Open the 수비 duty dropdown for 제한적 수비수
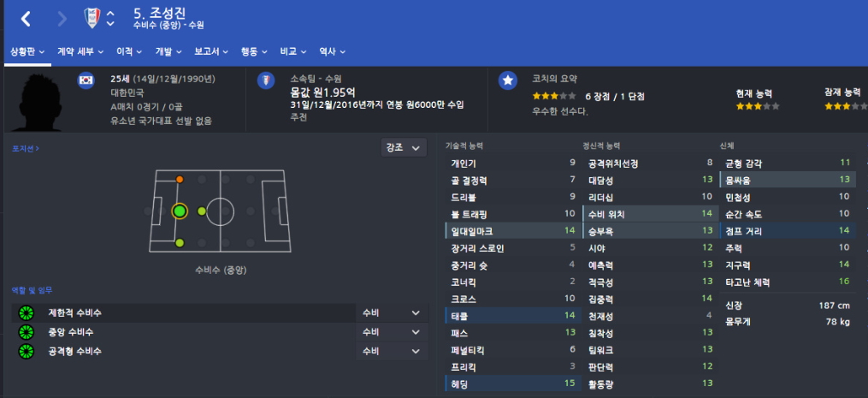868x398 pixels. [x=392, y=313]
